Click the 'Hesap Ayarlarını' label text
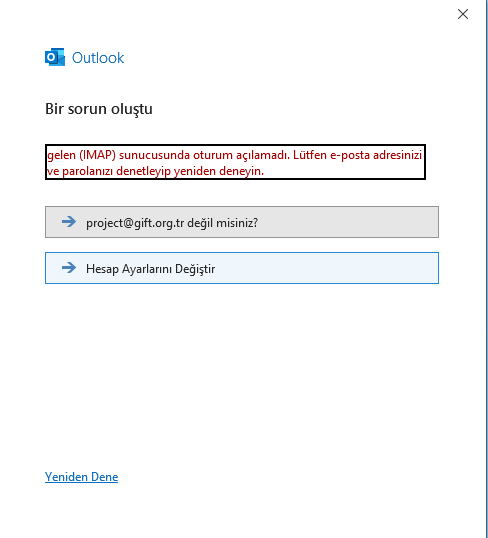This screenshot has width=488, height=538. (129, 269)
